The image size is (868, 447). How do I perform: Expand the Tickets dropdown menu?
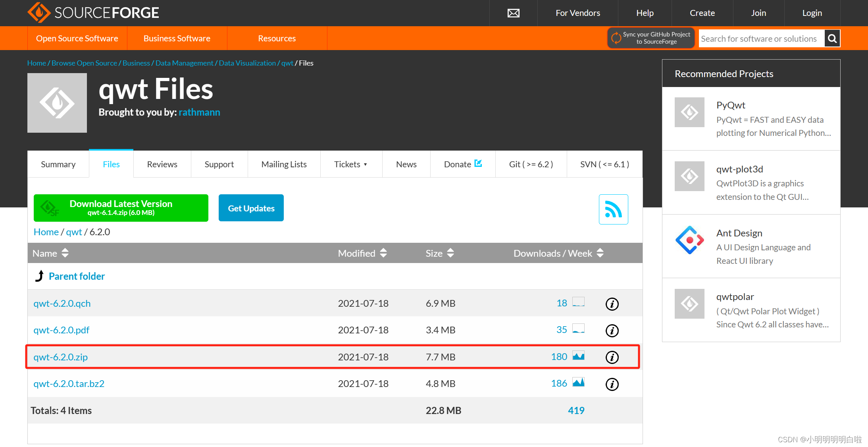coord(351,164)
